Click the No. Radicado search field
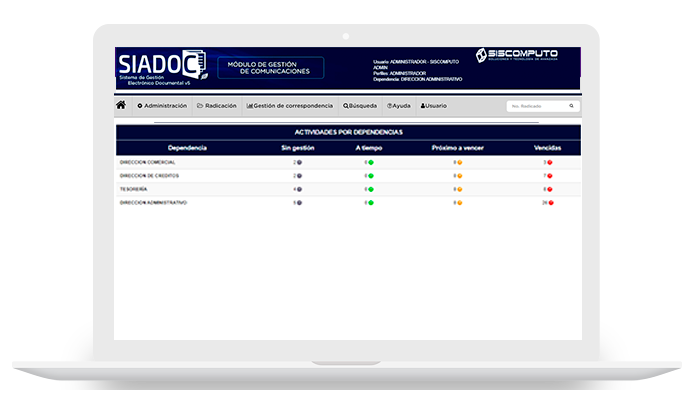The height and width of the screenshot is (410, 698). tap(535, 105)
